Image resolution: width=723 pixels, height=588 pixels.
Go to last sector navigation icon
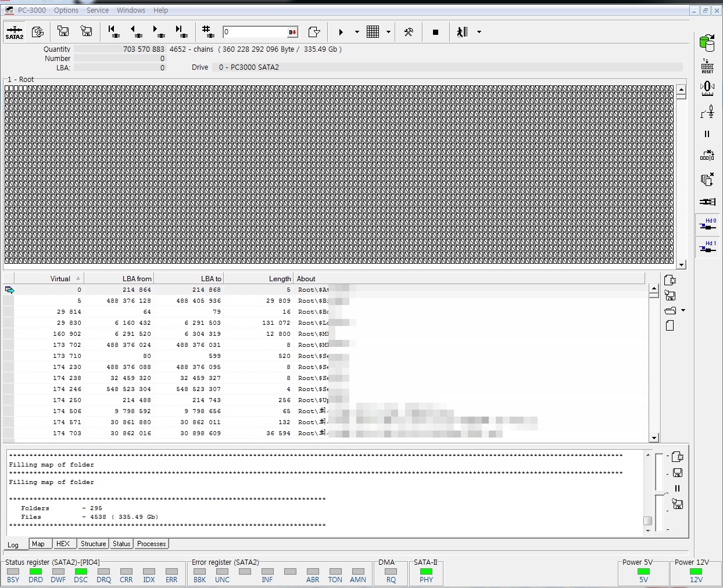point(181,32)
